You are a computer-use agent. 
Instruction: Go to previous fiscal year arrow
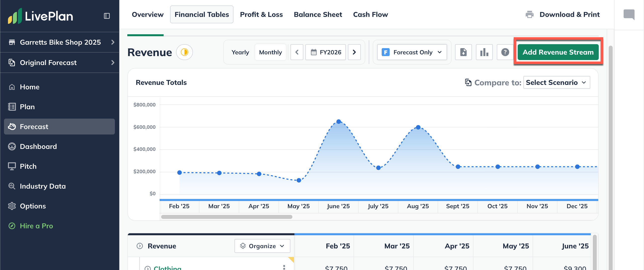(x=297, y=52)
